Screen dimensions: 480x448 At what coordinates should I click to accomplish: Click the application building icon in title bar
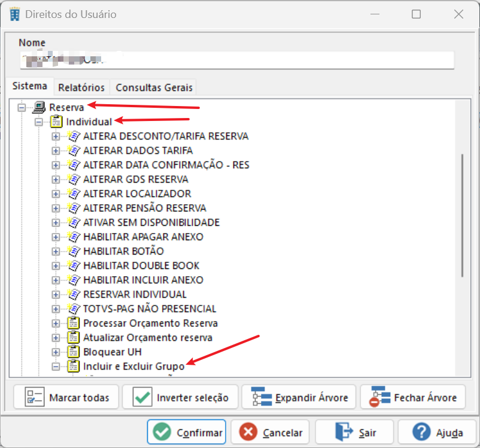[14, 14]
